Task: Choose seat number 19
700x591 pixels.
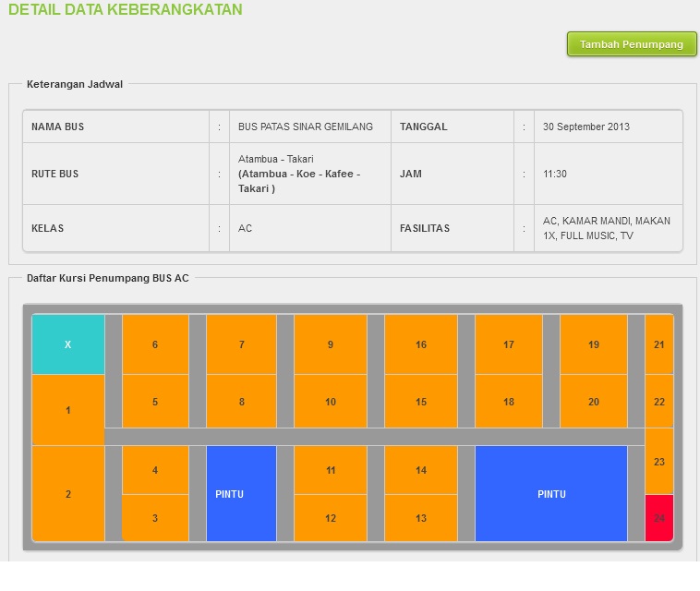Action: click(x=594, y=344)
